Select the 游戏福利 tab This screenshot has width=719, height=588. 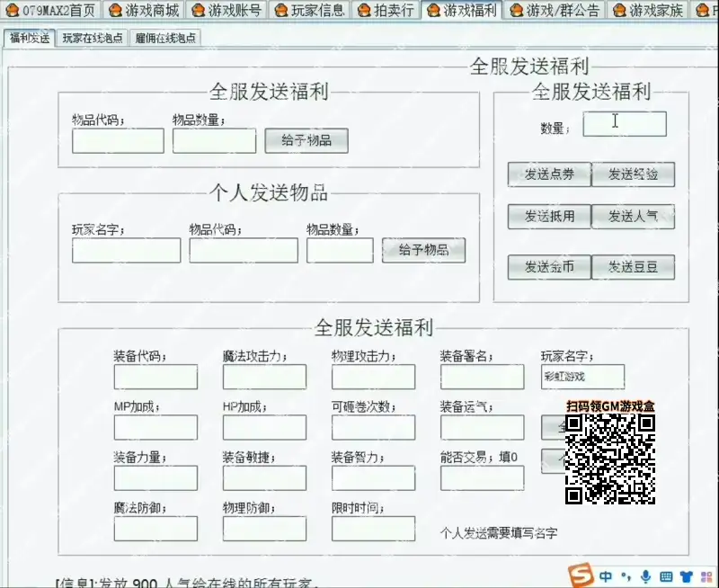(462, 10)
